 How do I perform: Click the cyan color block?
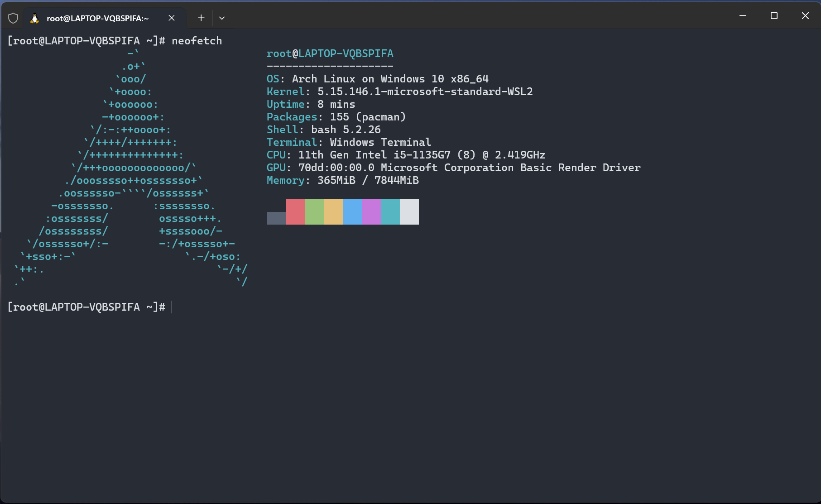[390, 212]
